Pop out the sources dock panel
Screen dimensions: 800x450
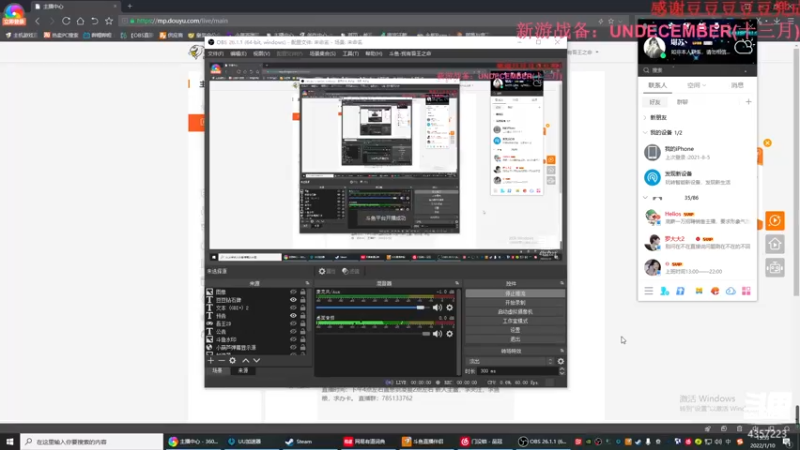(307, 283)
